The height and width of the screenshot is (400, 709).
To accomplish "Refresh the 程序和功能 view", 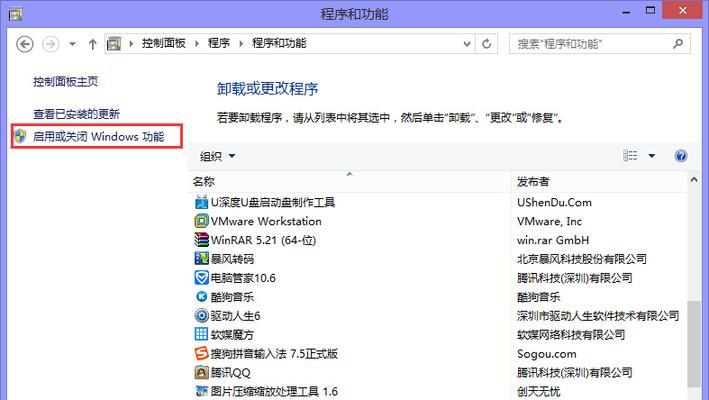I will click(x=487, y=44).
